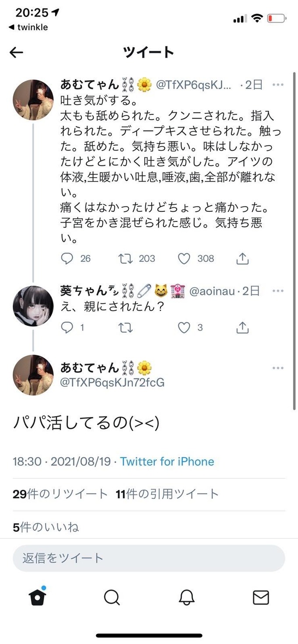Like the @aoinau reply with 3 likes
The image size is (298, 644).
[x=184, y=327]
